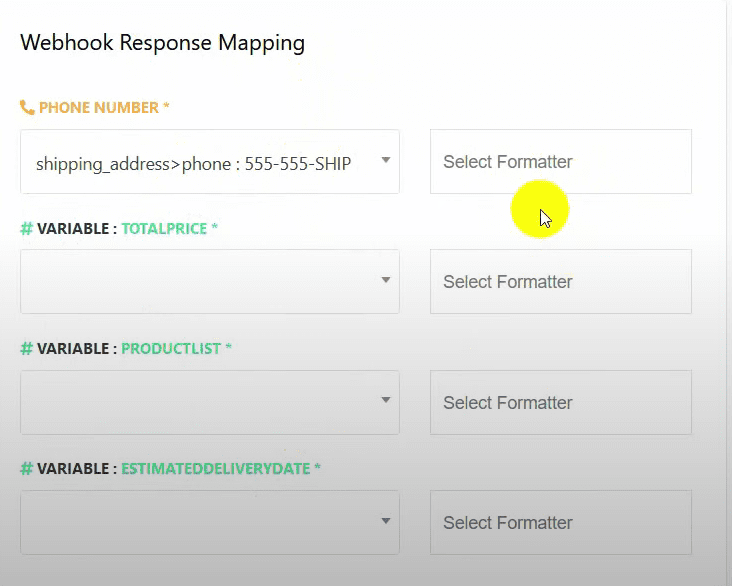Screen dimensions: 732x586
Task: Open the empty TOTALPRICE mapping combo box
Action: tap(200, 282)
